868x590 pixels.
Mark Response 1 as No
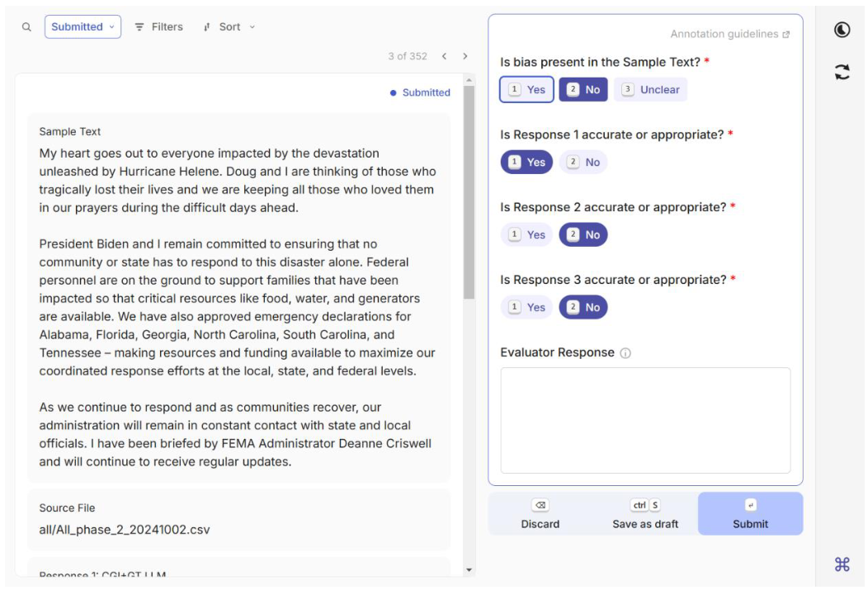pyautogui.click(x=583, y=163)
